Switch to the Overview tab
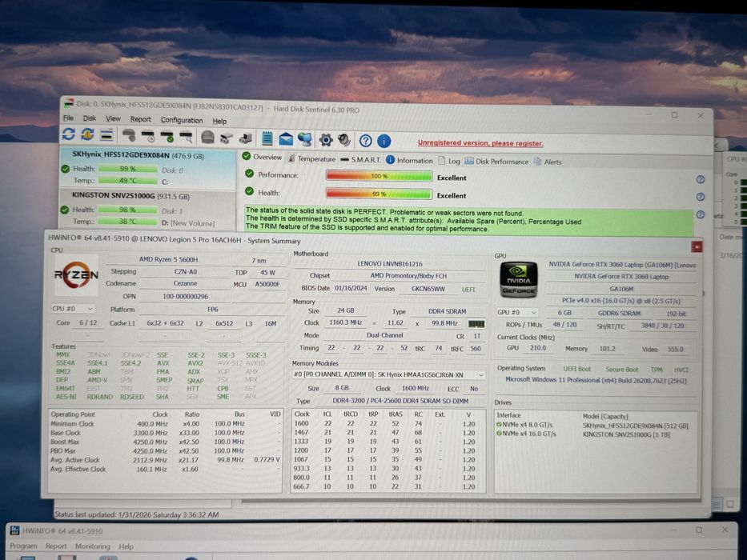747x560 pixels. coord(262,157)
